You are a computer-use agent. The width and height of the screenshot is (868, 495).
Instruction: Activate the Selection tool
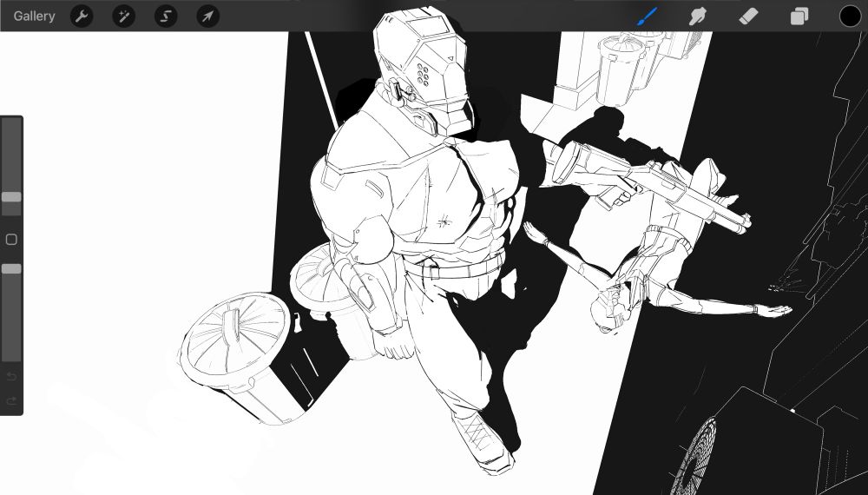(x=166, y=16)
